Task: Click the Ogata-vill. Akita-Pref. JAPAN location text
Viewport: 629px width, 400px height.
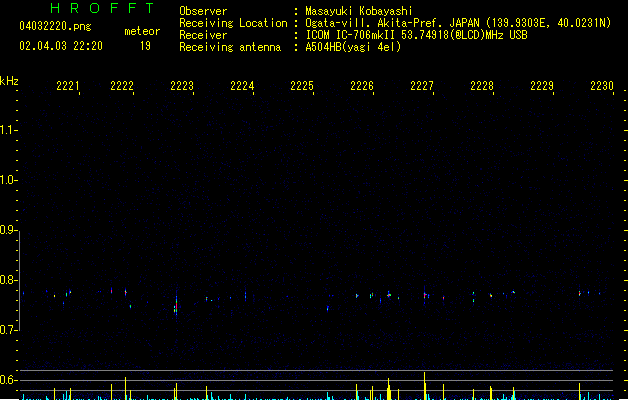Action: point(458,23)
